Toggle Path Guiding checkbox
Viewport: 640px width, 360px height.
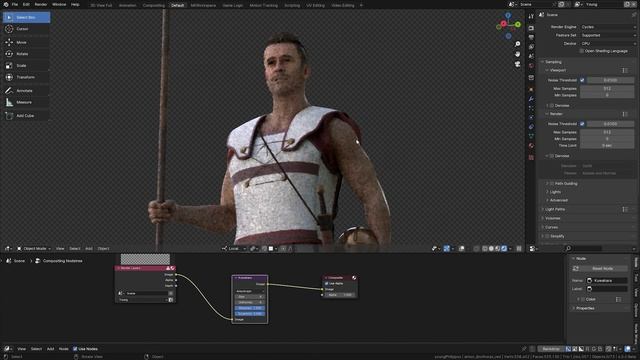(x=552, y=184)
